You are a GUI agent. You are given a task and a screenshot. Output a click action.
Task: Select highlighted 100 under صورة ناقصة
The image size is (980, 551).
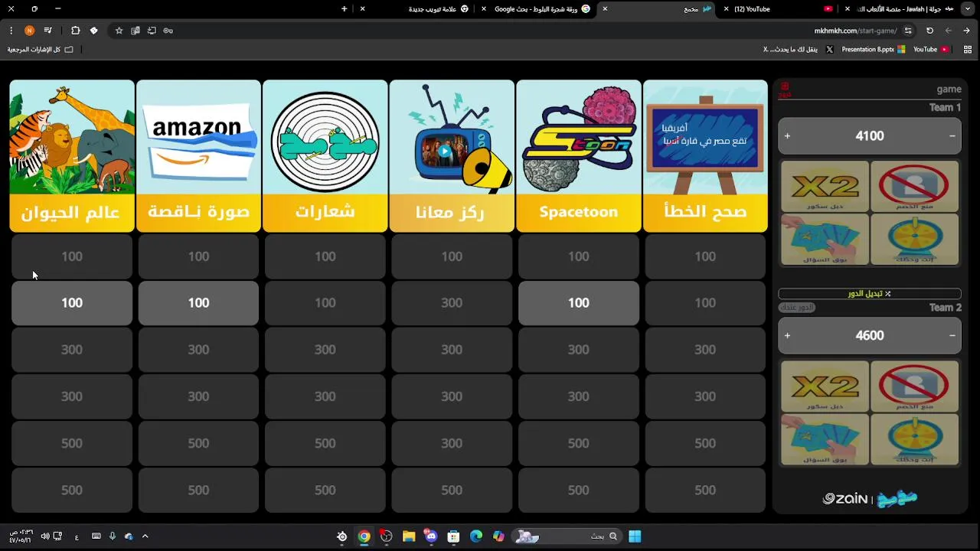pos(198,303)
